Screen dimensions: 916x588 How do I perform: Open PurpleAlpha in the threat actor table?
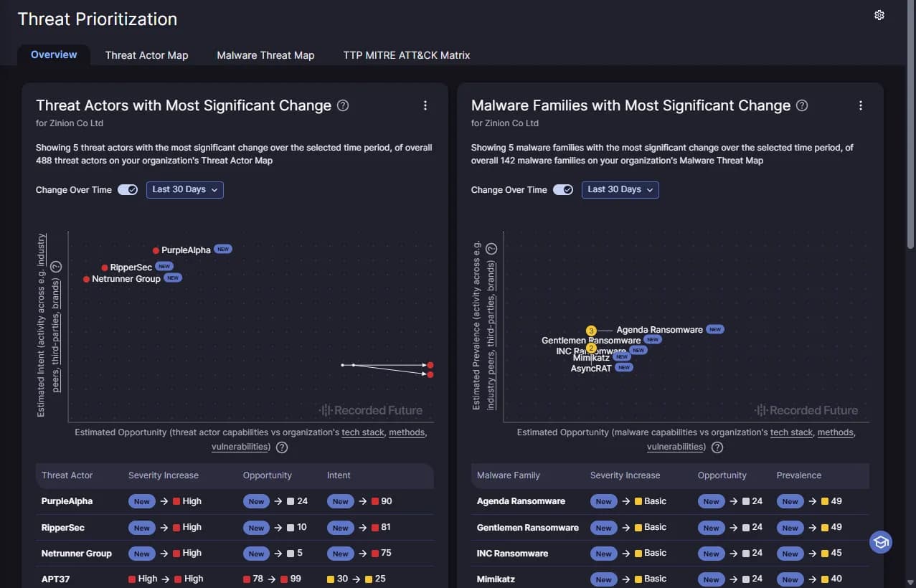pyautogui.click(x=67, y=501)
